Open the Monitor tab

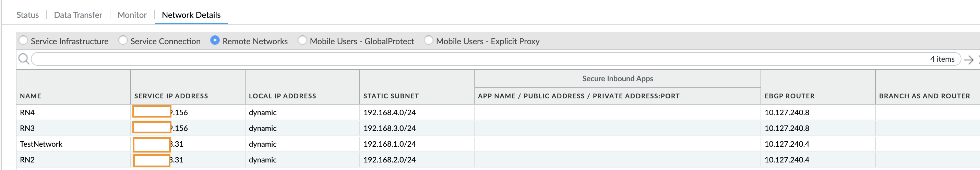pos(132,15)
